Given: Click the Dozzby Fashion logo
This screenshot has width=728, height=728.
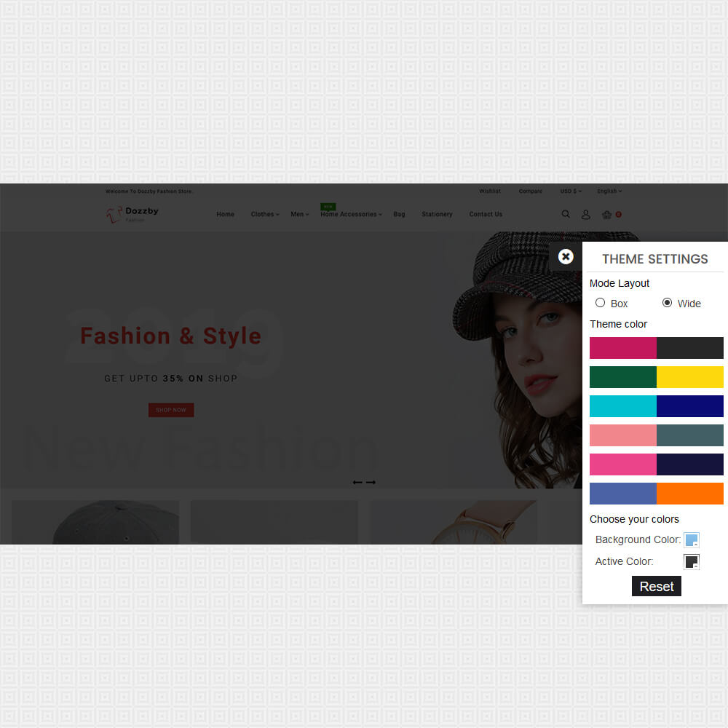Looking at the screenshot, I should (x=132, y=214).
